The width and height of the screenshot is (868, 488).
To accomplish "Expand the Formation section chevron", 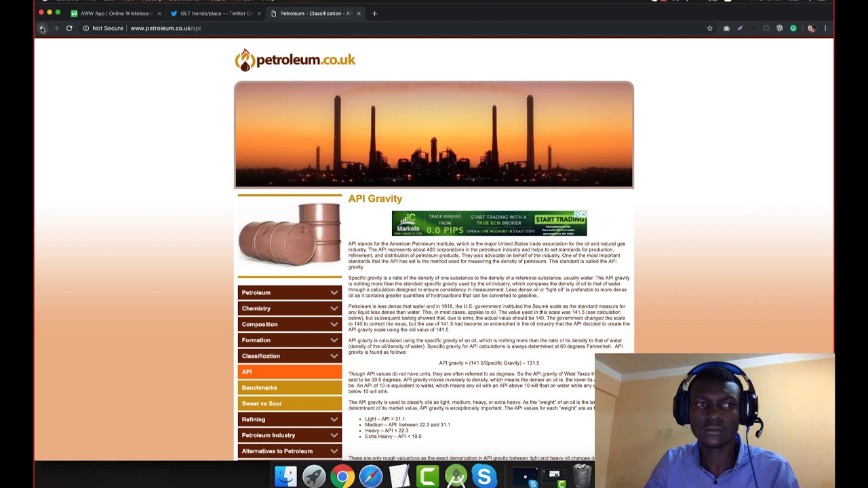I will pos(334,340).
